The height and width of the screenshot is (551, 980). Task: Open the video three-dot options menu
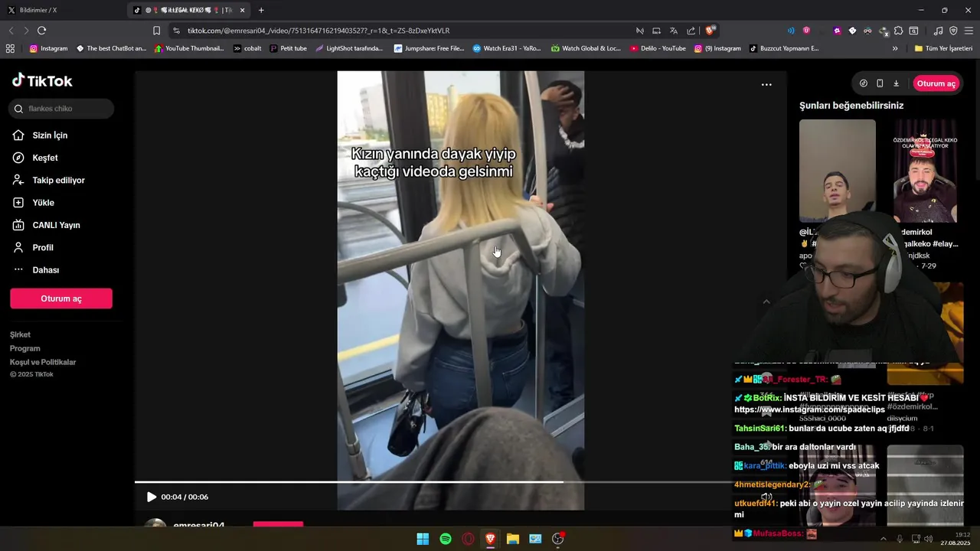point(766,85)
